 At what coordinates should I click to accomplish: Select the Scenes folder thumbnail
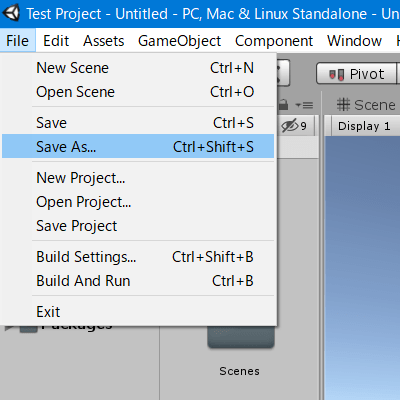click(241, 337)
